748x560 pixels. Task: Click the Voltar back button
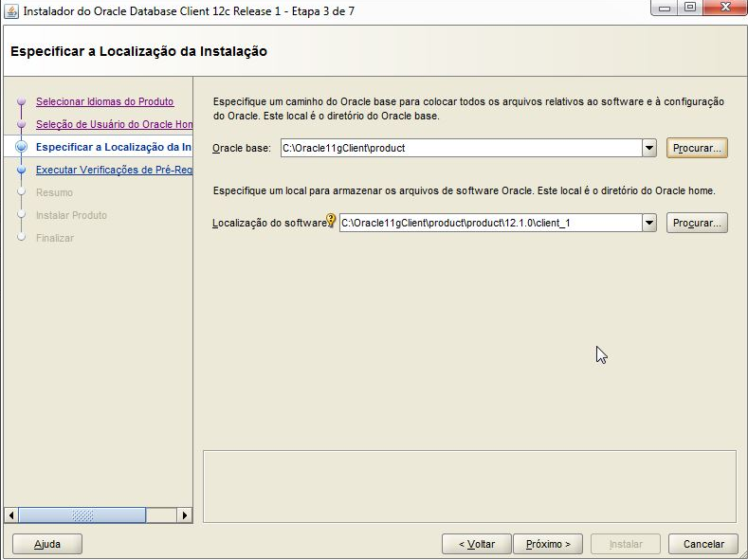coord(477,544)
